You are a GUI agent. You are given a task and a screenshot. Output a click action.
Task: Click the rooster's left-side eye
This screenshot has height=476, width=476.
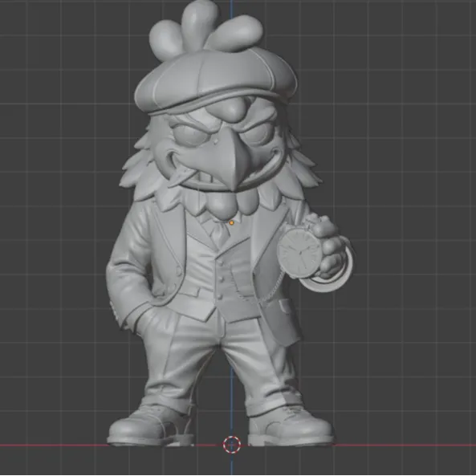point(188,133)
